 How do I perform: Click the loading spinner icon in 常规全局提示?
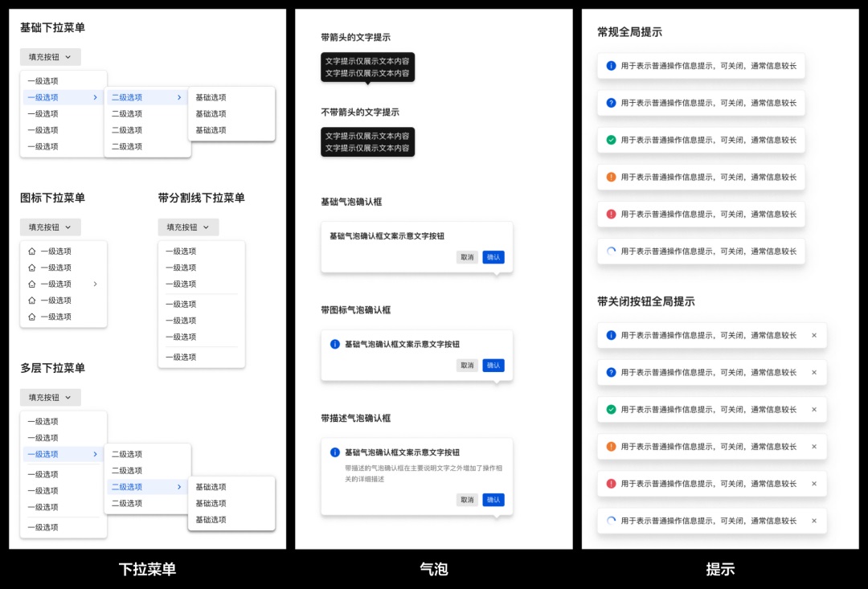[611, 252]
